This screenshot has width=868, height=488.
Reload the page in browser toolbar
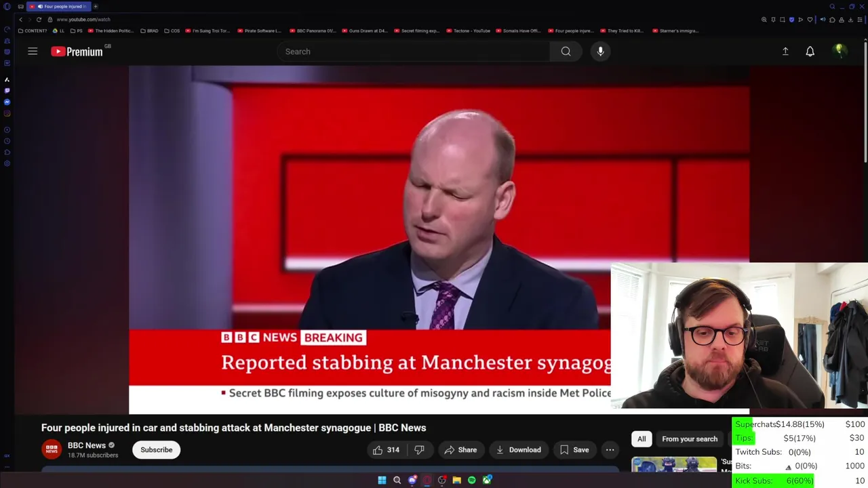[39, 20]
